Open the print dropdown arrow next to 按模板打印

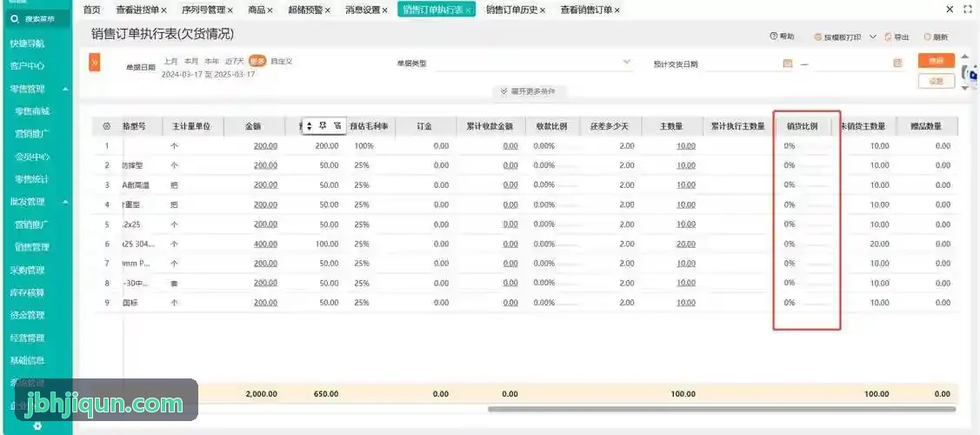click(872, 37)
